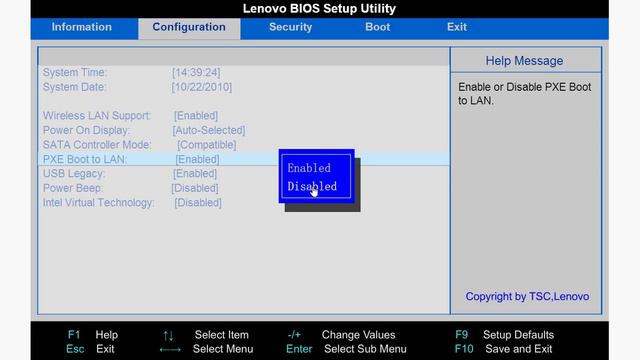Go to the Boot tab
Image resolution: width=640 pixels, height=360 pixels.
coord(378,27)
